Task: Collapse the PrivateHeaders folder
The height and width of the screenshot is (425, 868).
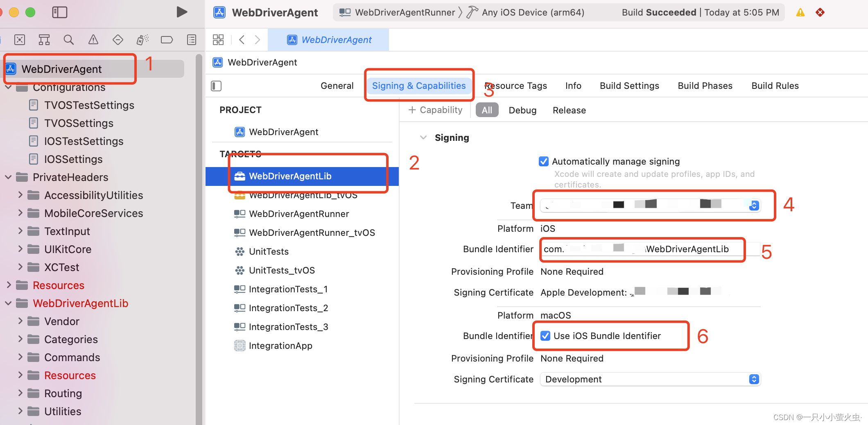Action: point(8,177)
